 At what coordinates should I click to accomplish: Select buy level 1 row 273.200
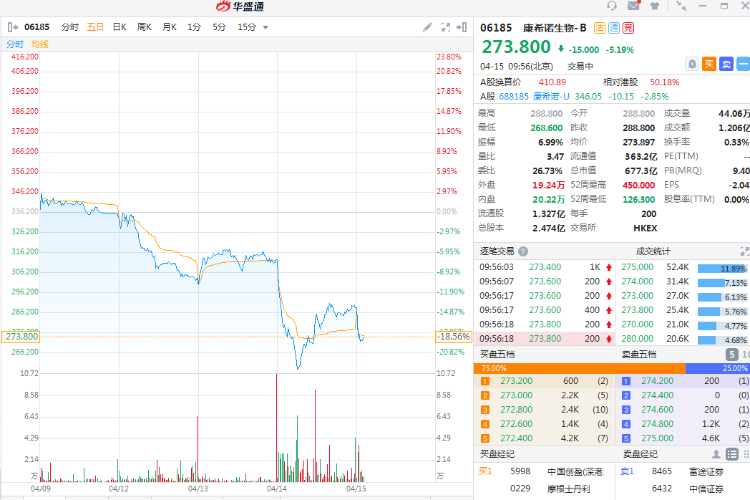[544, 381]
